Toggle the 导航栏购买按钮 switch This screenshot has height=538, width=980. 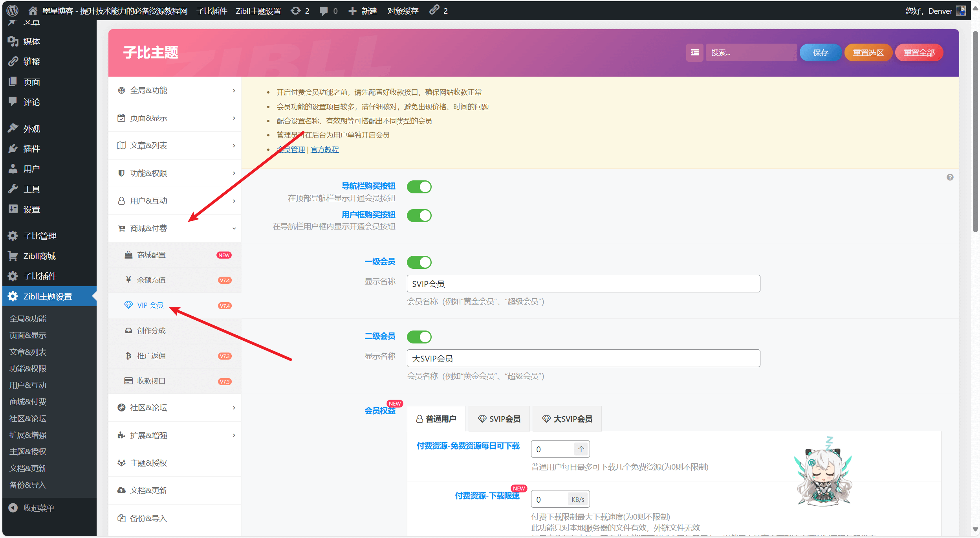pos(419,187)
